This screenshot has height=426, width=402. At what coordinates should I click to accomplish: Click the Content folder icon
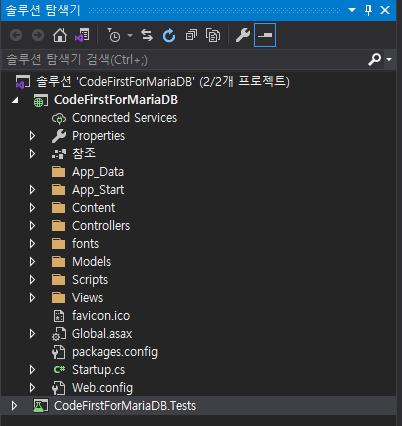[59, 208]
